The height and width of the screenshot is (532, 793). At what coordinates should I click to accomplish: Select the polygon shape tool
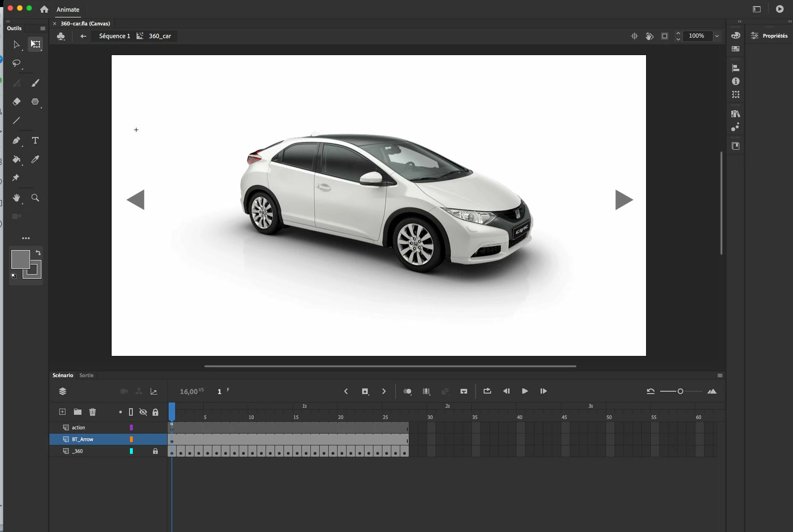[x=35, y=102]
